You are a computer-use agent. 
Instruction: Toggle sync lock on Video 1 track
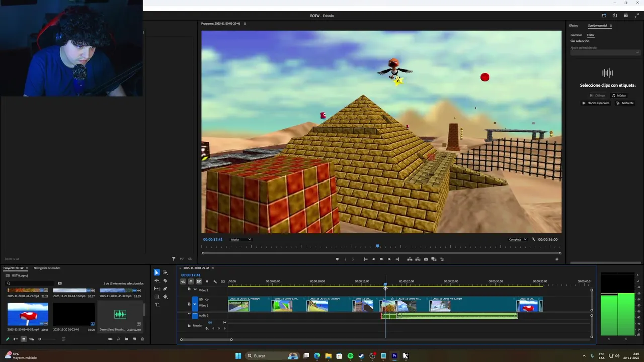click(201, 300)
